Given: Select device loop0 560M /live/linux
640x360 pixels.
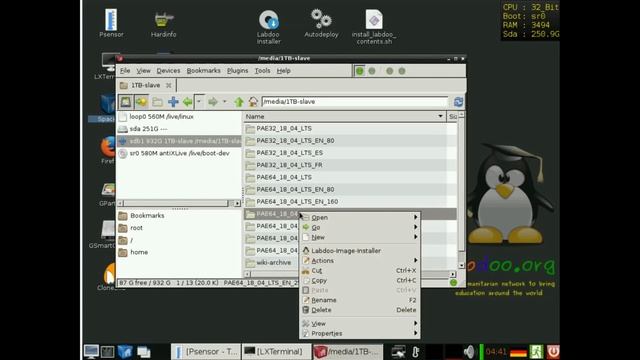Looking at the screenshot, I should point(180,117).
